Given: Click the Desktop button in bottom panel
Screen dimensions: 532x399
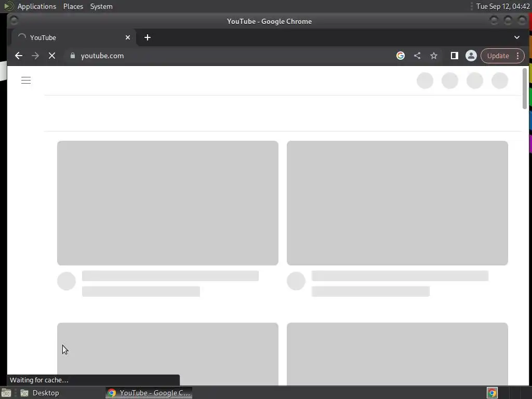Looking at the screenshot, I should point(39,393).
